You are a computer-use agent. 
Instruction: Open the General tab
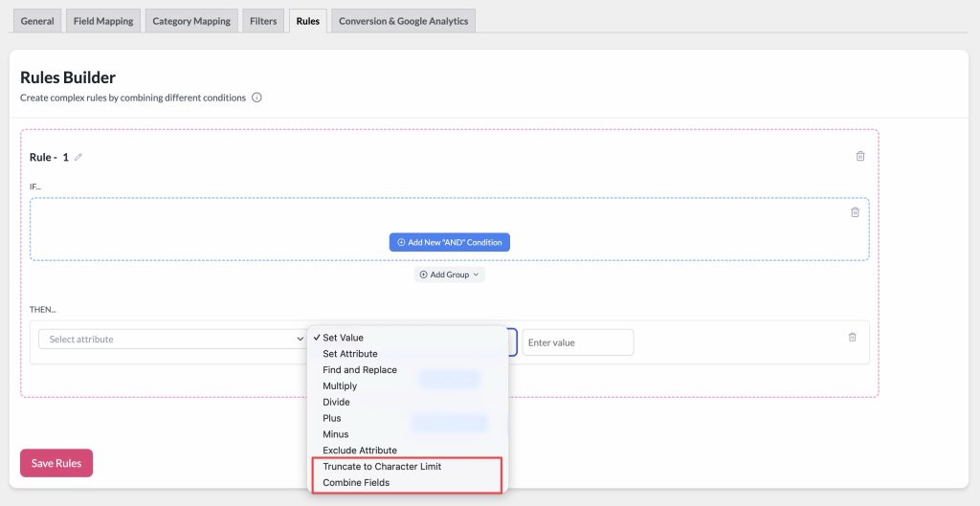click(37, 21)
